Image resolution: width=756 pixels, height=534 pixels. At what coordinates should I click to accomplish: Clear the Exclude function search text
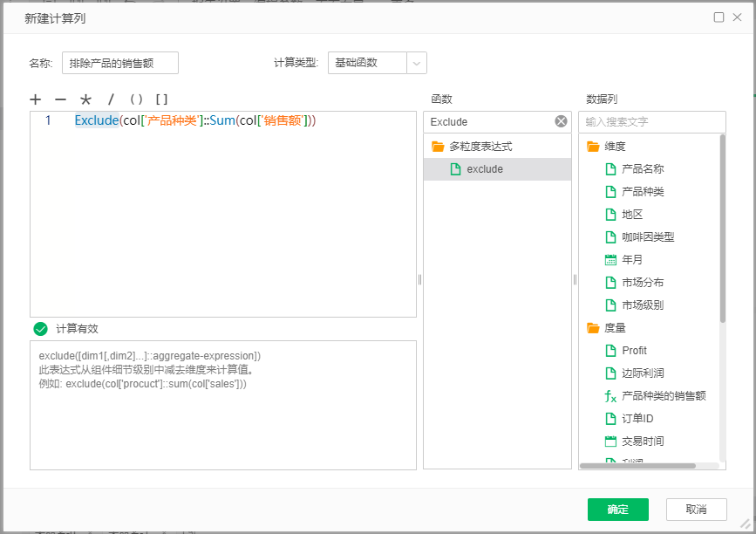click(x=561, y=121)
